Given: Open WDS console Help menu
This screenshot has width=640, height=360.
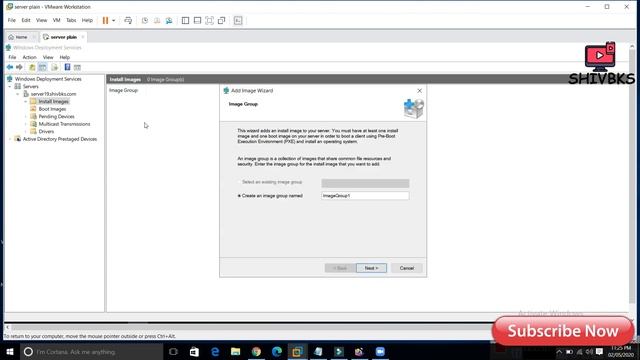Looking at the screenshot, I should [x=64, y=57].
